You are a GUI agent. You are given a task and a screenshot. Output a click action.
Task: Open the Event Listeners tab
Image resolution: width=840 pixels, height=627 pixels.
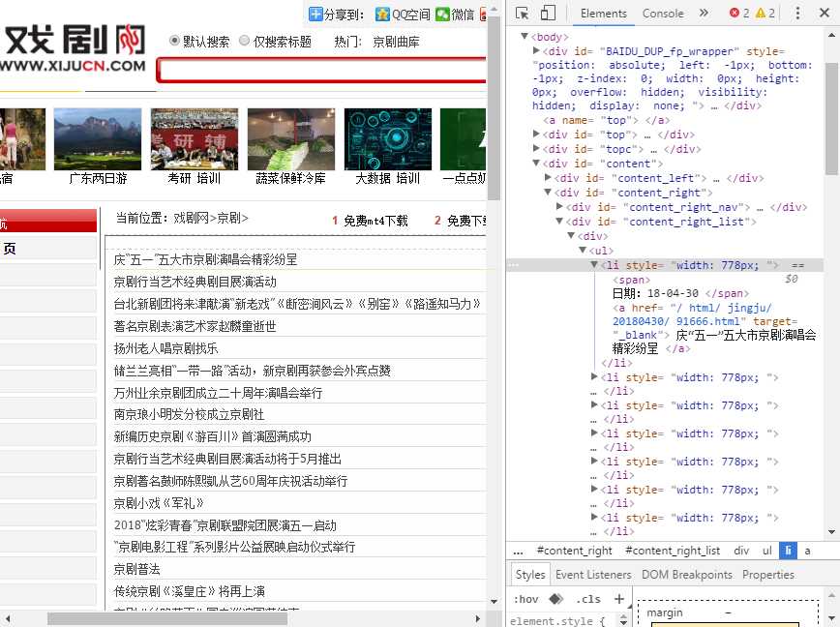[x=593, y=575]
